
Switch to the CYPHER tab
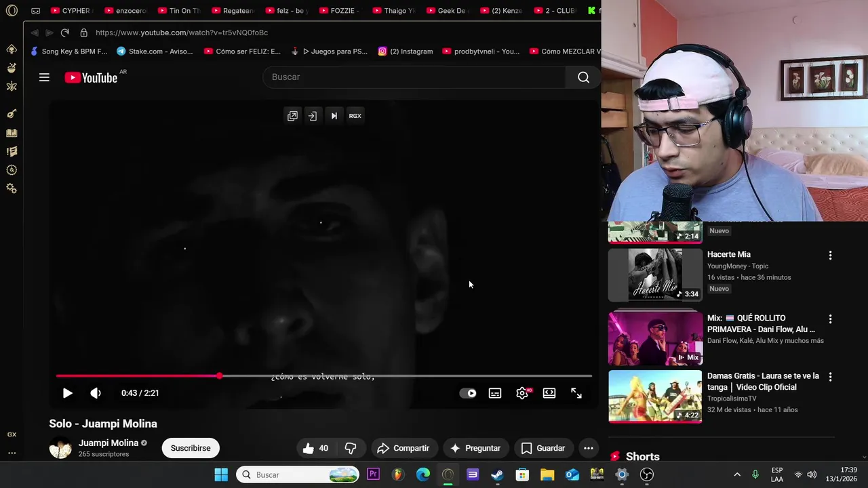(71, 11)
